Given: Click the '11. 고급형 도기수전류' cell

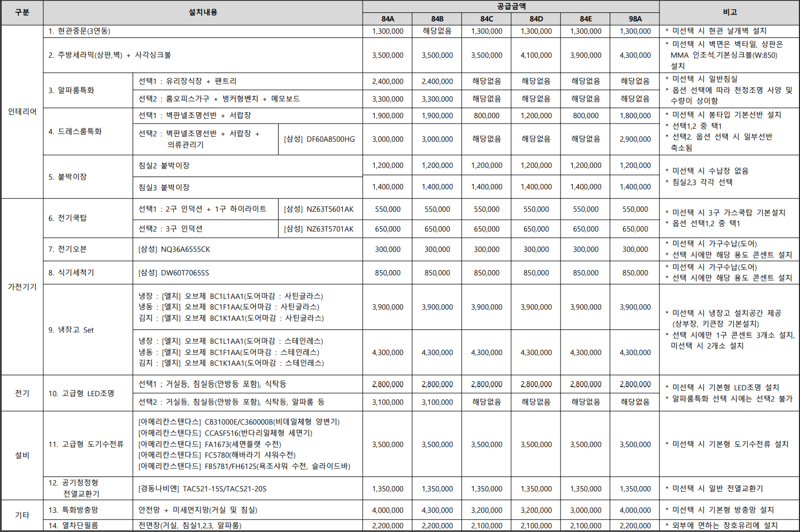Looking at the screenshot, I should click(88, 444).
